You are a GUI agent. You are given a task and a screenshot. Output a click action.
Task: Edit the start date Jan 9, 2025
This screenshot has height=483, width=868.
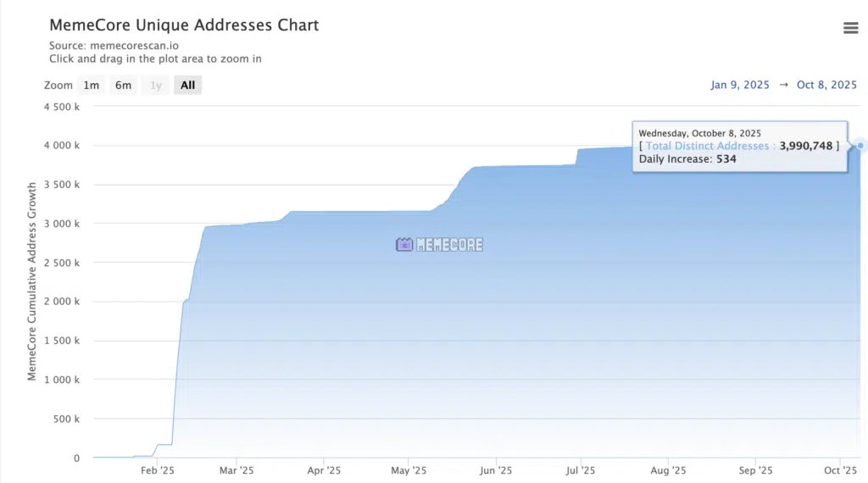pyautogui.click(x=740, y=85)
